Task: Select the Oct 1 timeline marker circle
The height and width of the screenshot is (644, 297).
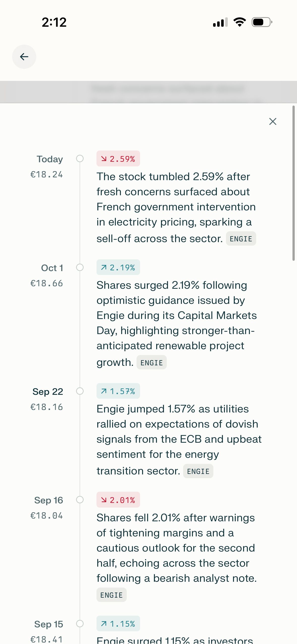Action: pos(80,267)
